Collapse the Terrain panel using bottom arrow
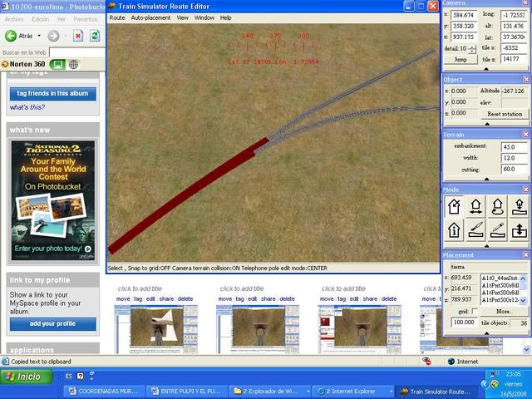The width and height of the screenshot is (532, 399). [486, 180]
